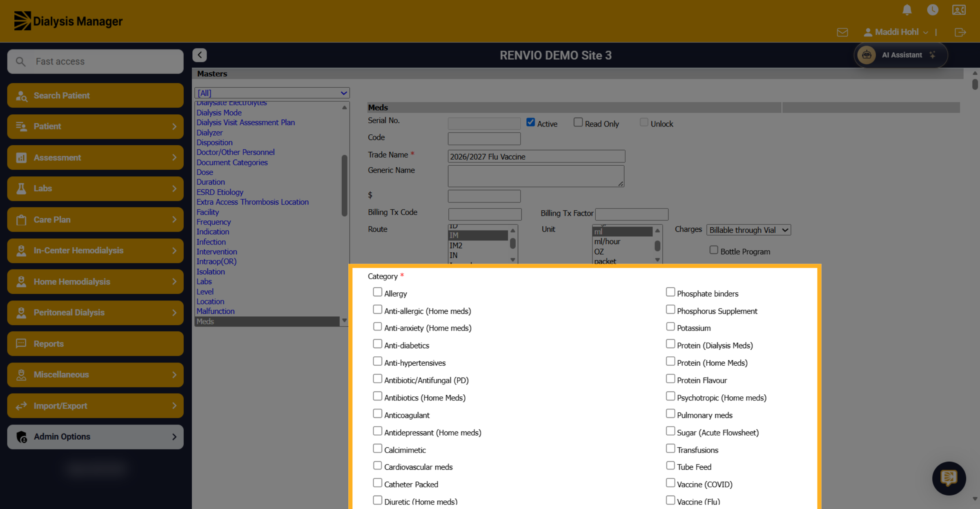Image resolution: width=980 pixels, height=509 pixels.
Task: Open the chat support bubble icon
Action: [949, 478]
